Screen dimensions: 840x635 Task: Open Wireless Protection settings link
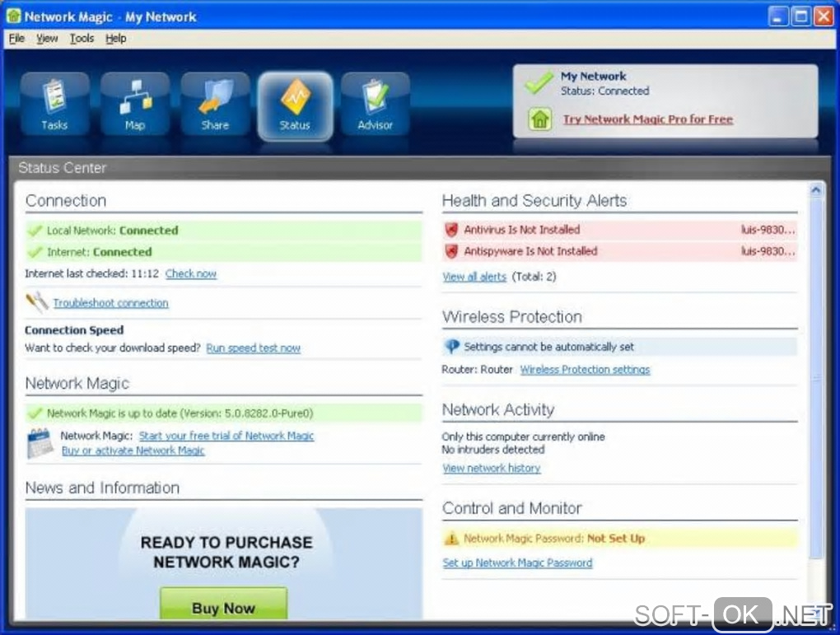coord(585,370)
